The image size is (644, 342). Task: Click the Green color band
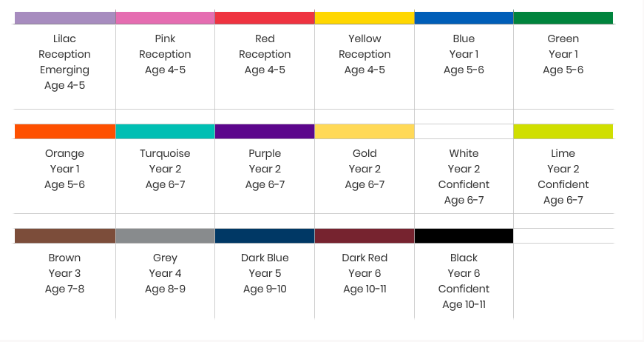coord(563,18)
